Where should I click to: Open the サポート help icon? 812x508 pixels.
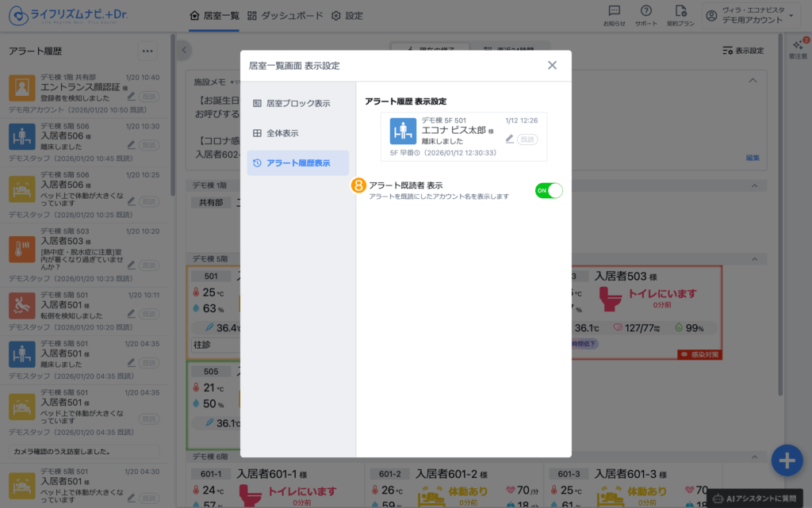pyautogui.click(x=646, y=14)
